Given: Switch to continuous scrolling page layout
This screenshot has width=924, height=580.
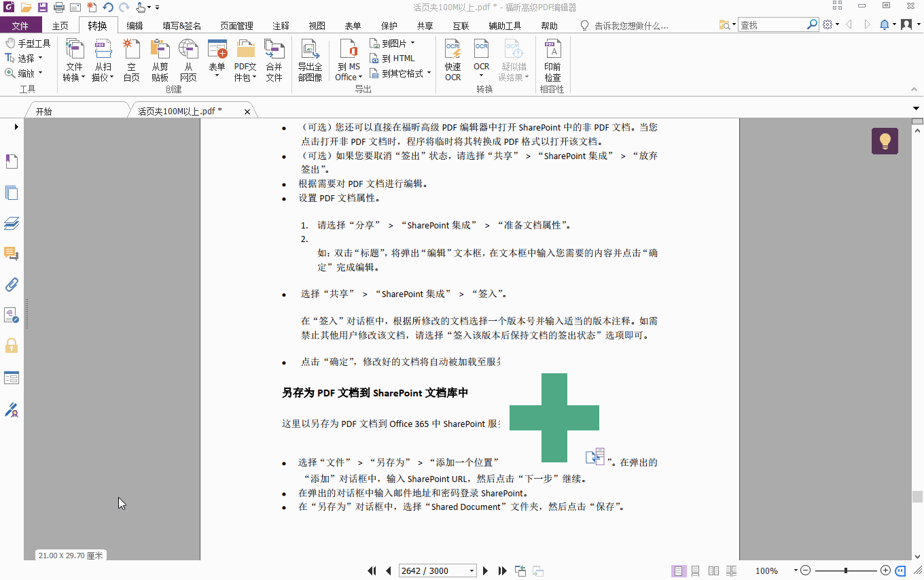Looking at the screenshot, I should [695, 570].
